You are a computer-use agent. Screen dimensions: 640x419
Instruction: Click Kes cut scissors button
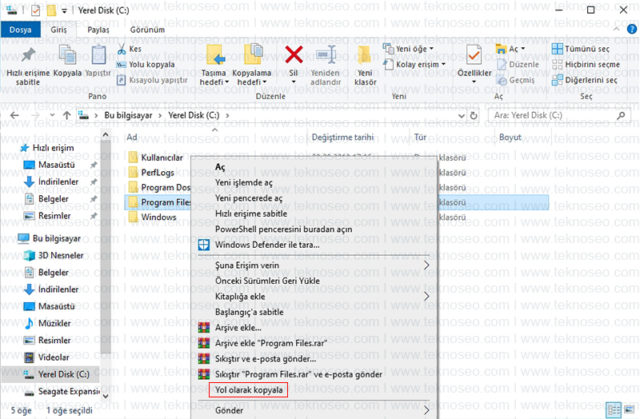[x=129, y=49]
